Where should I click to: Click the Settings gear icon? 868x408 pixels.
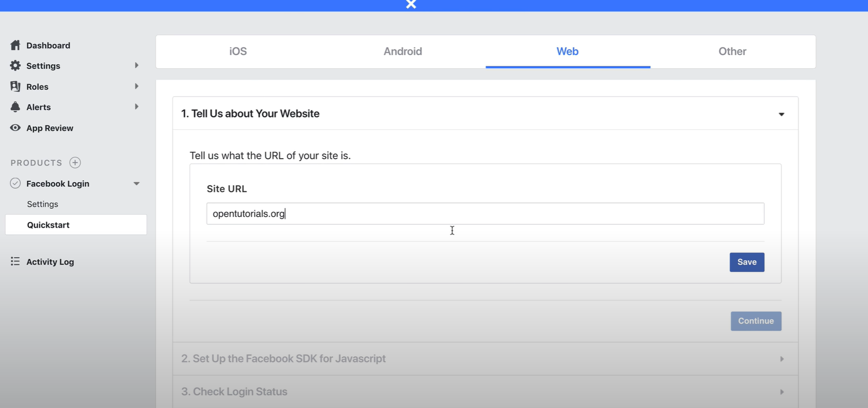pos(15,65)
